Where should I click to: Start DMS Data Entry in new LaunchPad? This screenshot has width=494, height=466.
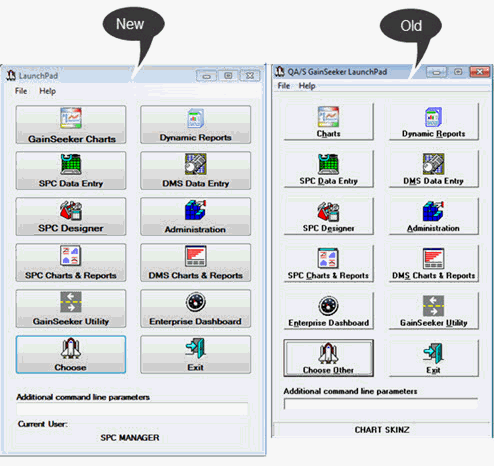click(195, 171)
